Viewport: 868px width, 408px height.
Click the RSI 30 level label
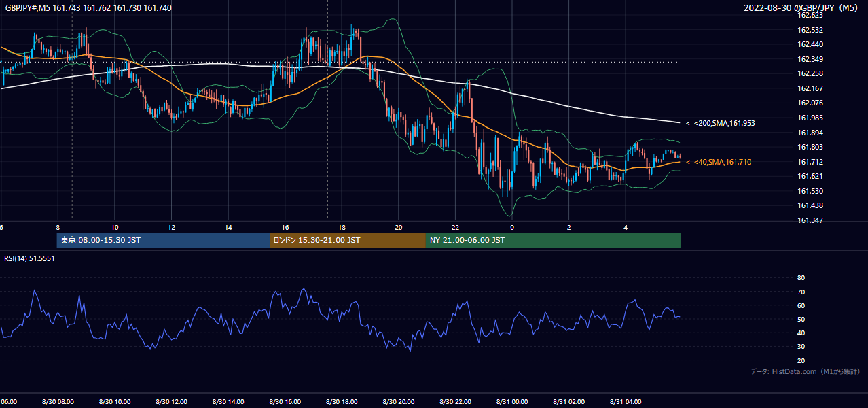point(801,347)
